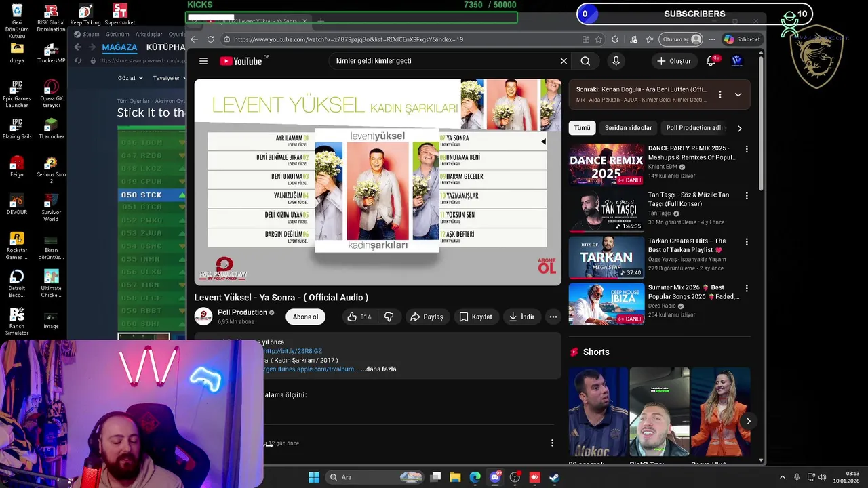Subscribe with the Abone ol button

(x=305, y=317)
